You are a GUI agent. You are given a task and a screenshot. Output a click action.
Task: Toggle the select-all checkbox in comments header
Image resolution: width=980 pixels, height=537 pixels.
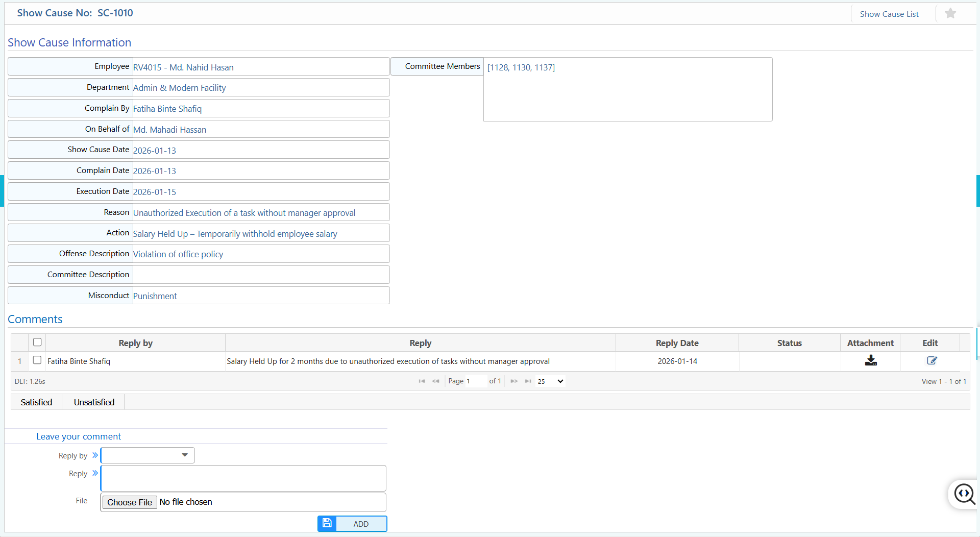click(37, 342)
